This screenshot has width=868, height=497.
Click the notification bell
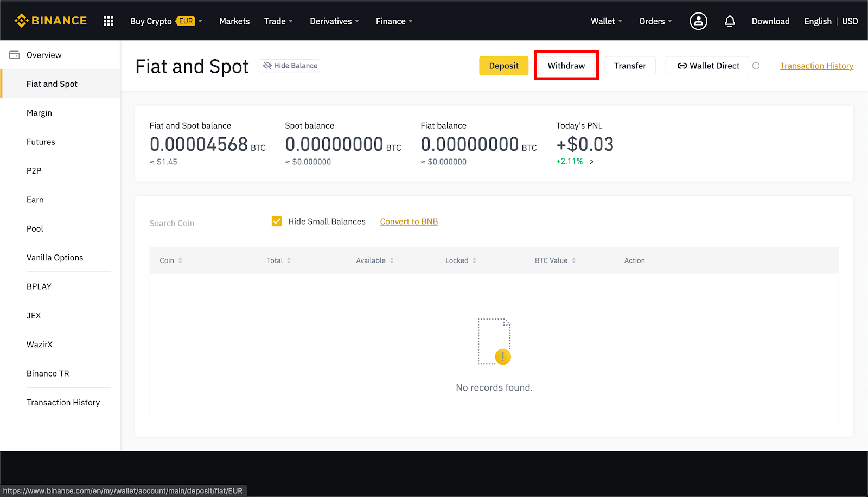730,21
